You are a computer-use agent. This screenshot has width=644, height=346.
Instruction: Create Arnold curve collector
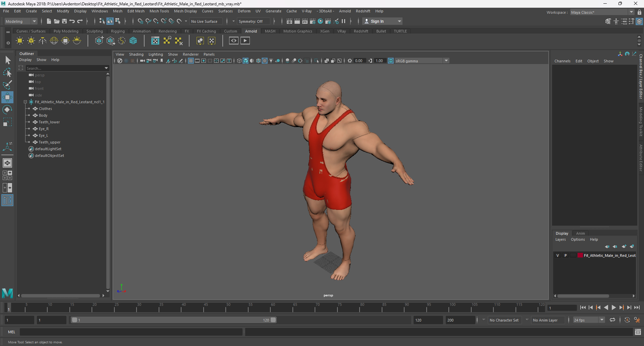click(122, 41)
